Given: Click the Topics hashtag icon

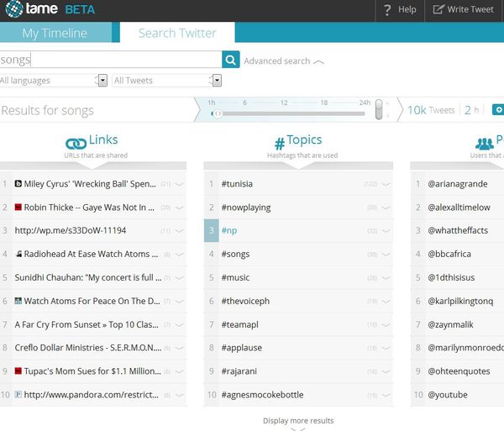Looking at the screenshot, I should (279, 144).
